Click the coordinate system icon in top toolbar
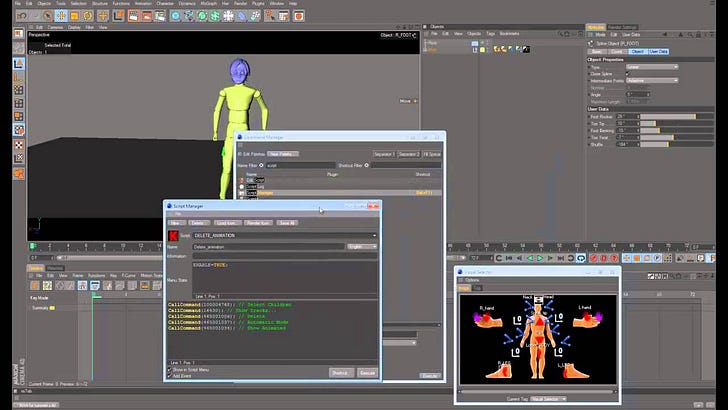This screenshot has width=728, height=410. (118, 16)
